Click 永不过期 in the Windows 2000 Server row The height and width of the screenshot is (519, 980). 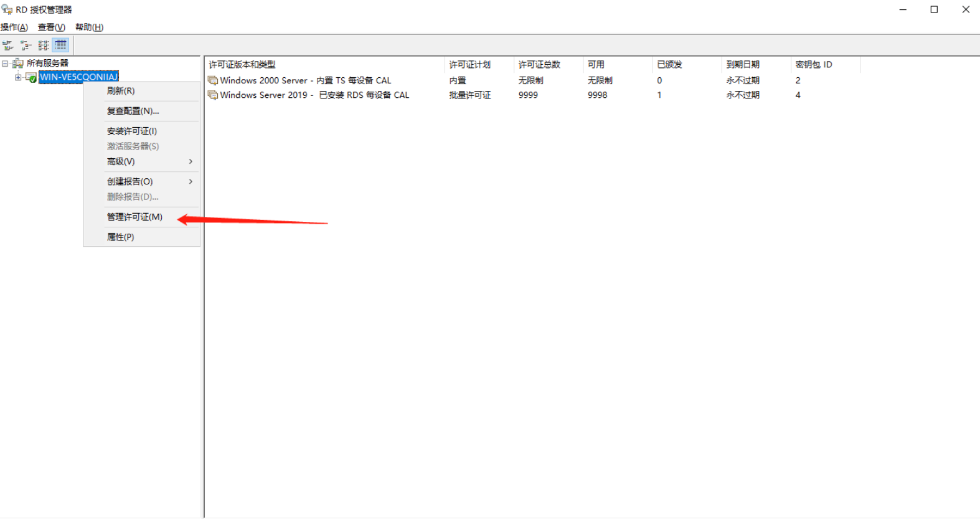743,80
